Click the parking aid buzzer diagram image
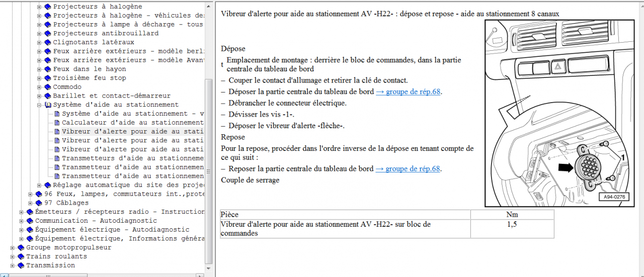This screenshot has width=644, height=277. [x=558, y=113]
